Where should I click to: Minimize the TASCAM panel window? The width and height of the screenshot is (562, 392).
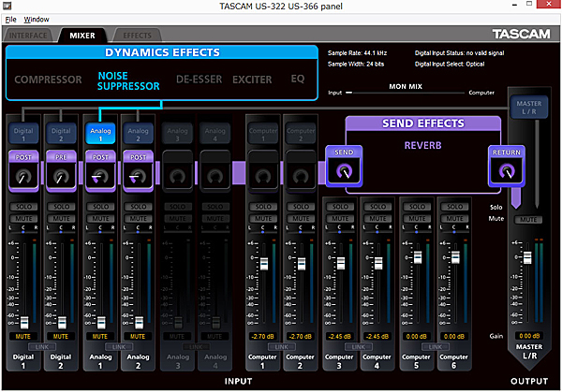tap(514, 5)
